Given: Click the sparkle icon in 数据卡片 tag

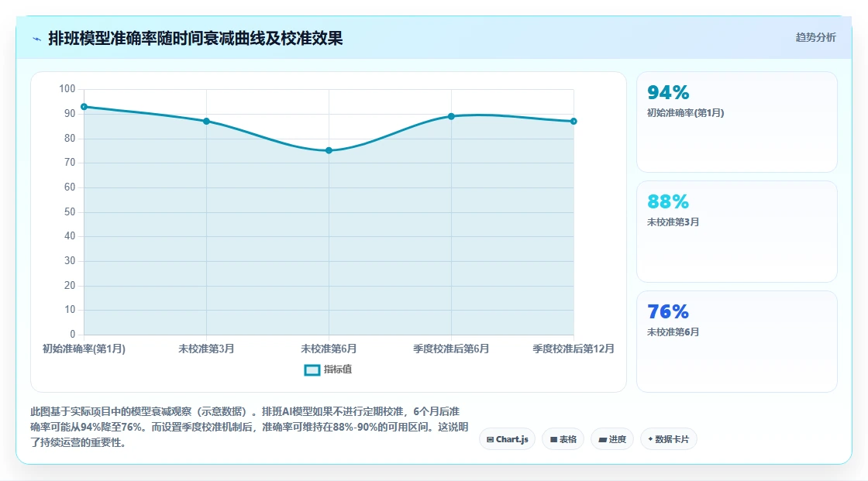Looking at the screenshot, I should pyautogui.click(x=650, y=439).
